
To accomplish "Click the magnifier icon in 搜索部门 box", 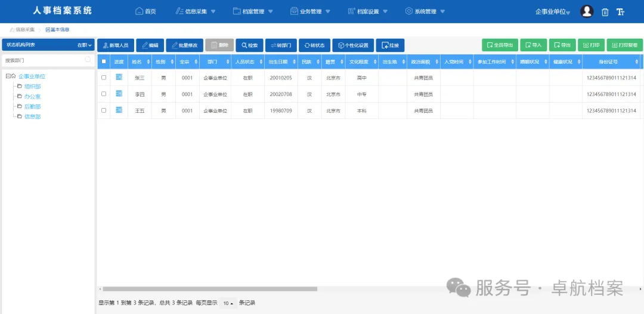I will 88,60.
